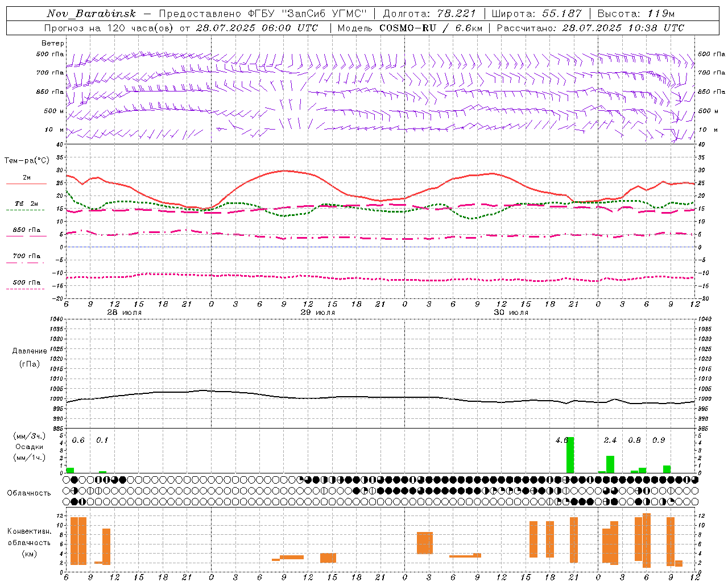Click the 700 гПа entry in temperature legend

pyautogui.click(x=27, y=256)
